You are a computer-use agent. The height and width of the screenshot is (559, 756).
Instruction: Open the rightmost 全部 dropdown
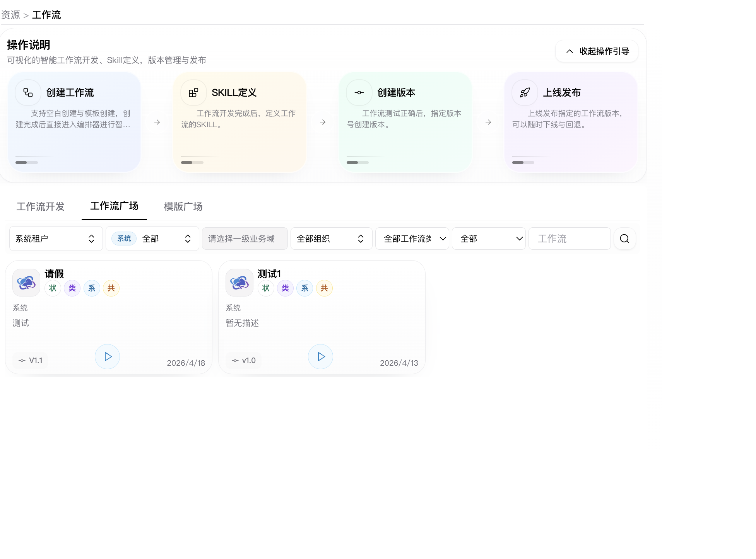[x=489, y=239]
